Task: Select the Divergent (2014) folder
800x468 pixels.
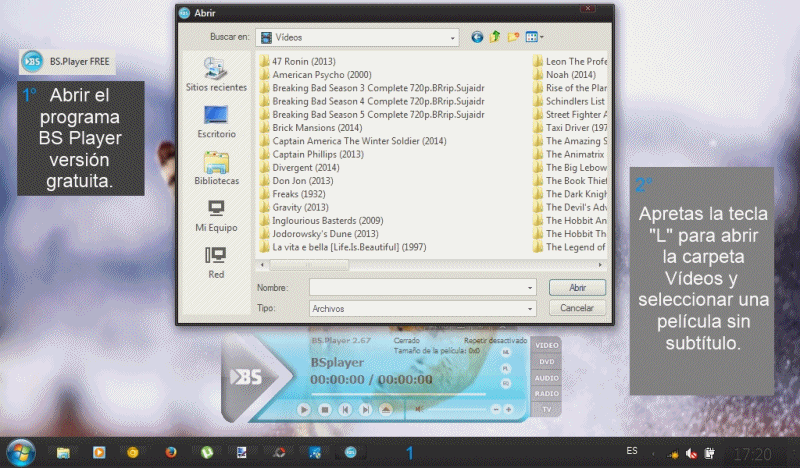Action: pos(299,167)
